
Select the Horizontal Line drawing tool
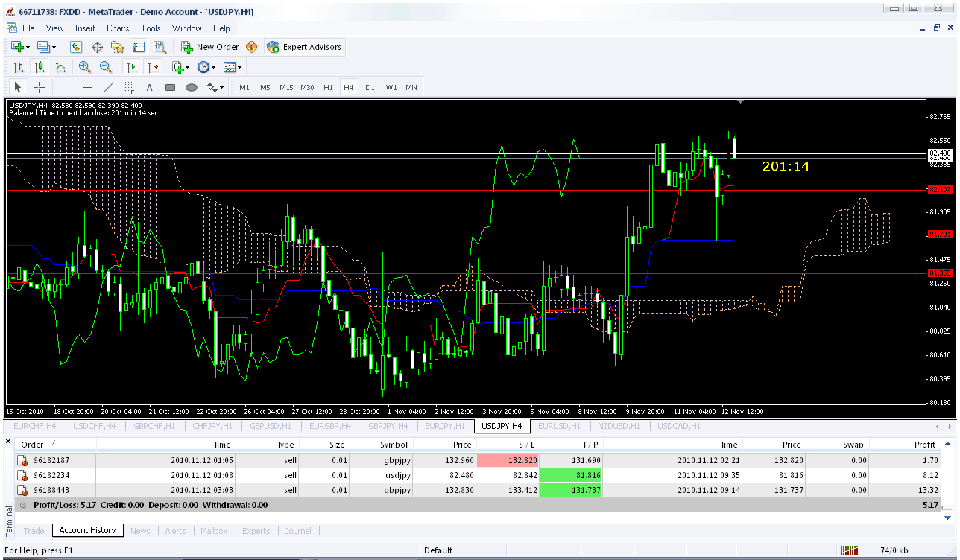click(x=86, y=87)
